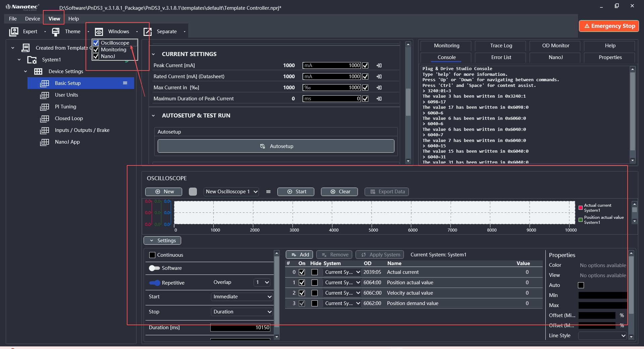Open System dropdown for Velocity actual value
This screenshot has width=644, height=349.
coord(342,293)
